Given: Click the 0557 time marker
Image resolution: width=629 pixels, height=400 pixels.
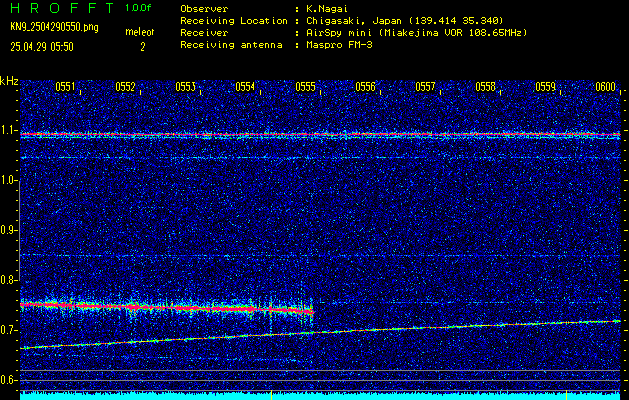Looking at the screenshot, I should pos(425,87).
